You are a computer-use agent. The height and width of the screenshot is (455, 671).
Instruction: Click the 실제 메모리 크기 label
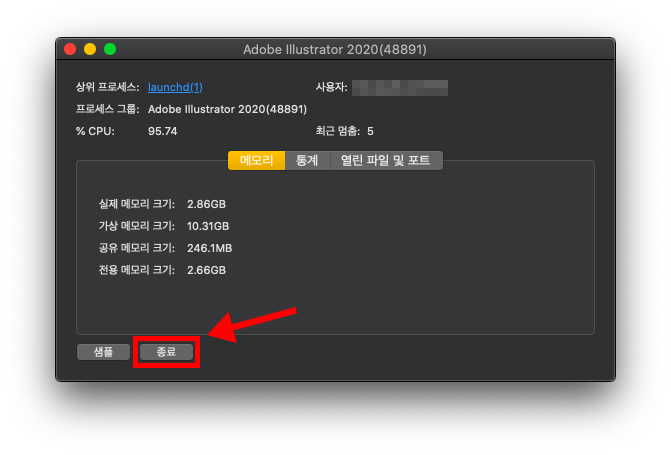tap(137, 204)
